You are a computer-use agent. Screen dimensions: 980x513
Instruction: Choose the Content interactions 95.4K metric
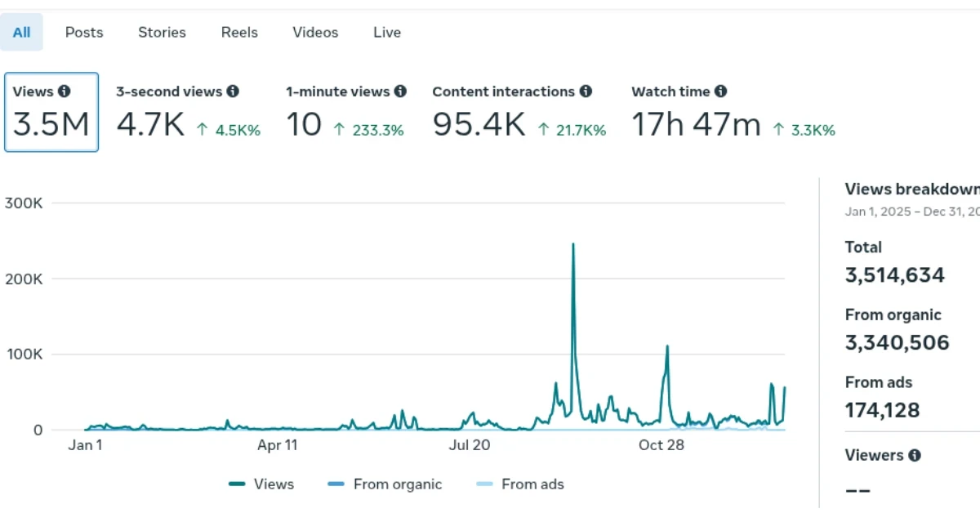pyautogui.click(x=519, y=113)
